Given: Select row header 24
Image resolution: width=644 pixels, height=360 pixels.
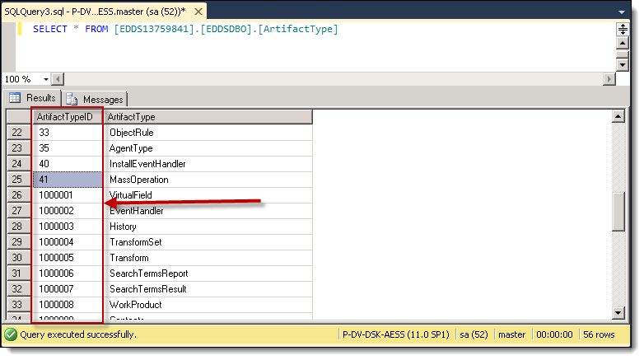Looking at the screenshot, I should coord(19,164).
